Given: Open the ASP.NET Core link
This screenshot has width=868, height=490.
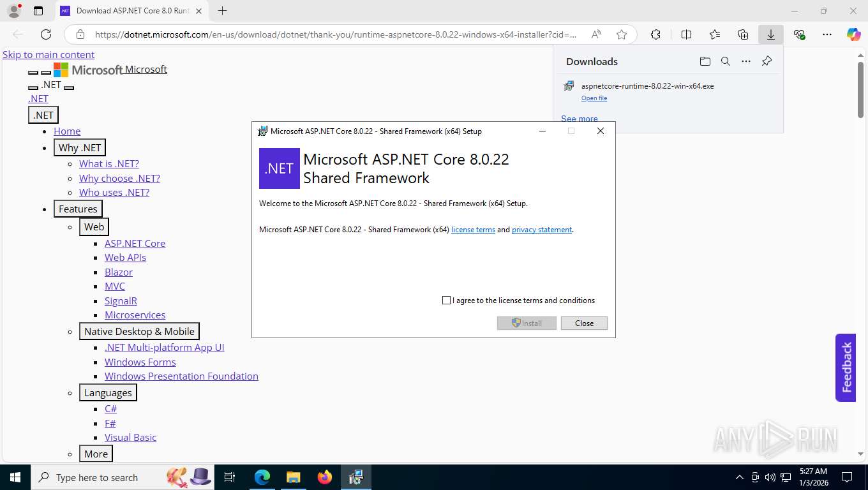Looking at the screenshot, I should tap(135, 243).
